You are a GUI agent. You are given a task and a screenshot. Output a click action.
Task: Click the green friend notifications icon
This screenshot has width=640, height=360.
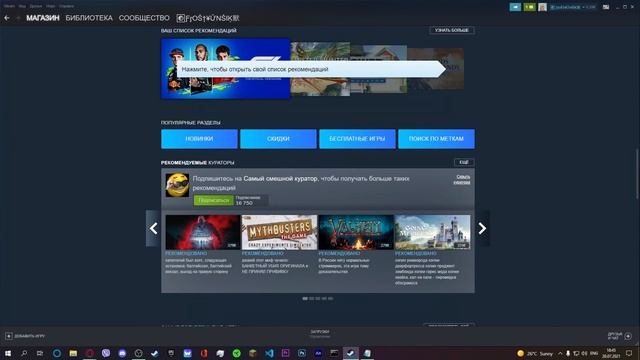529,7
